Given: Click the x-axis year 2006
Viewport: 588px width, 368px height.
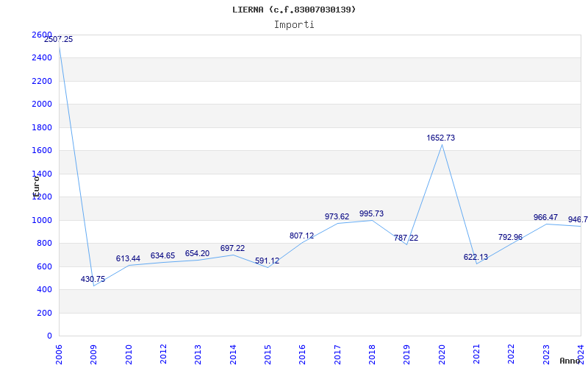Looking at the screenshot, I should coord(59,354).
